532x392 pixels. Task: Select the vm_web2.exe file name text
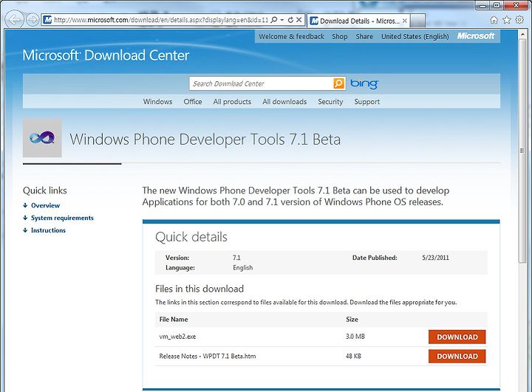pyautogui.click(x=177, y=337)
